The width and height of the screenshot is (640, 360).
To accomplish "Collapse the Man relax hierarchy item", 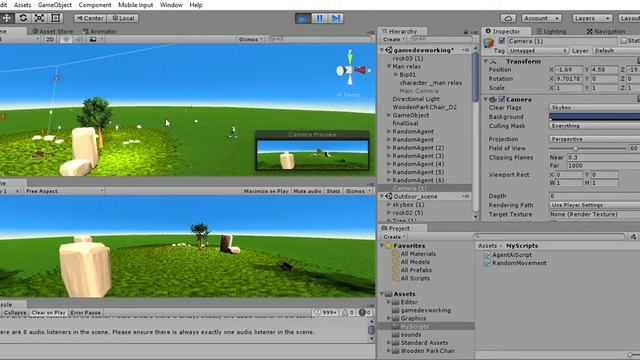I will 389,66.
